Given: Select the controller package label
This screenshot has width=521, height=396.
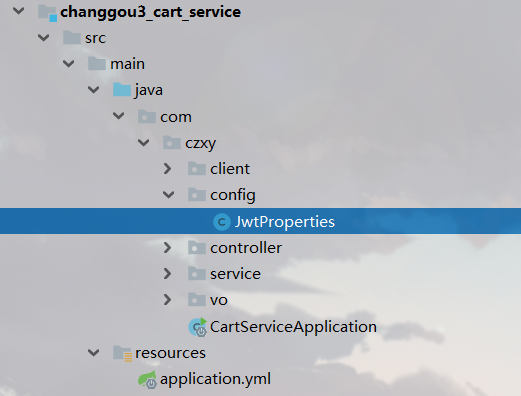Looking at the screenshot, I should (x=246, y=248).
